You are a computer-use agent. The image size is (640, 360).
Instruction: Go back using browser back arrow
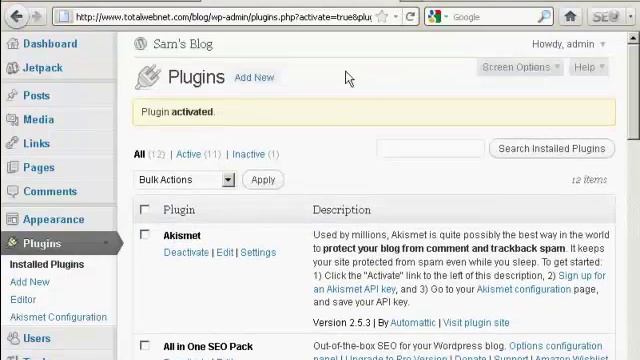(x=16, y=17)
